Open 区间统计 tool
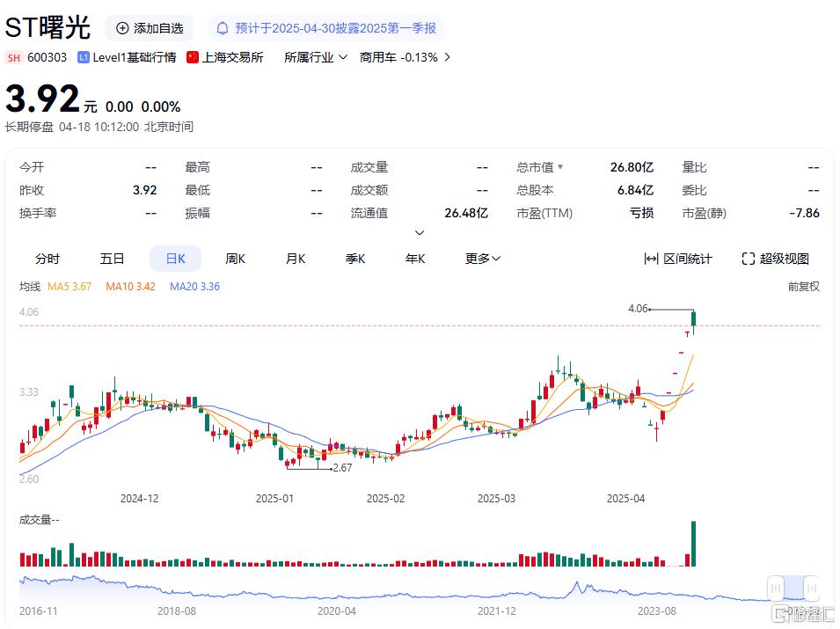This screenshot has height=629, width=840. 678,260
